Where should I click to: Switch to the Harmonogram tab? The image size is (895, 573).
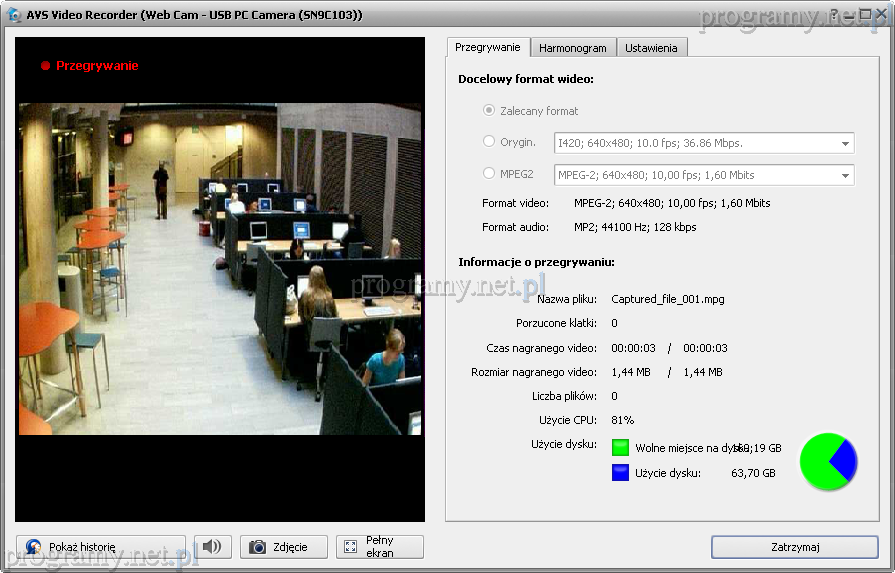click(572, 48)
